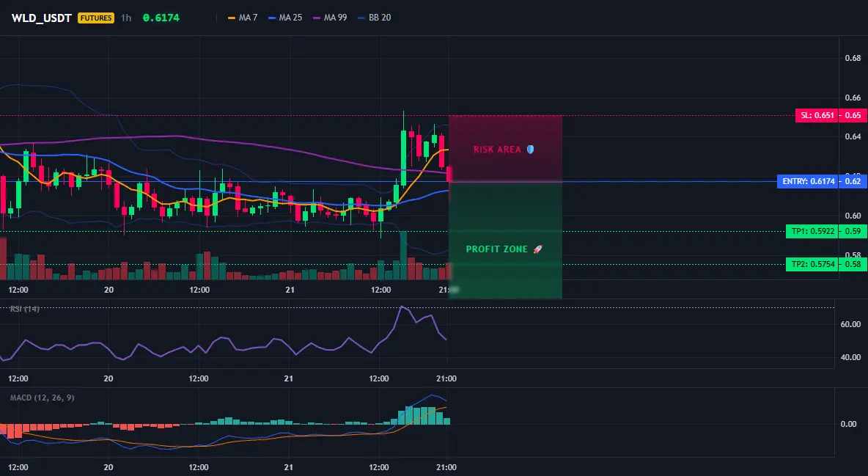Click the 0.64 price axis label
The width and height of the screenshot is (868, 476).
(x=853, y=137)
